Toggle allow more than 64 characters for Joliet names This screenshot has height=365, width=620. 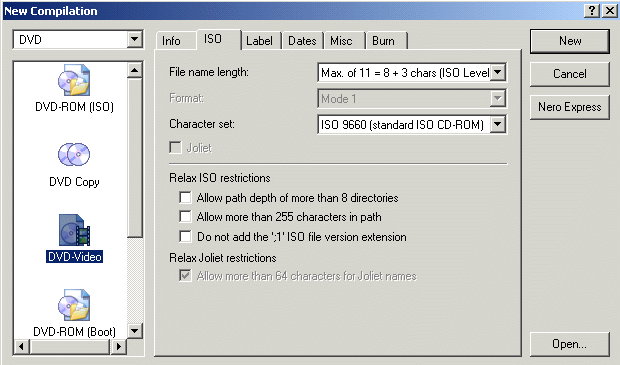tap(185, 275)
